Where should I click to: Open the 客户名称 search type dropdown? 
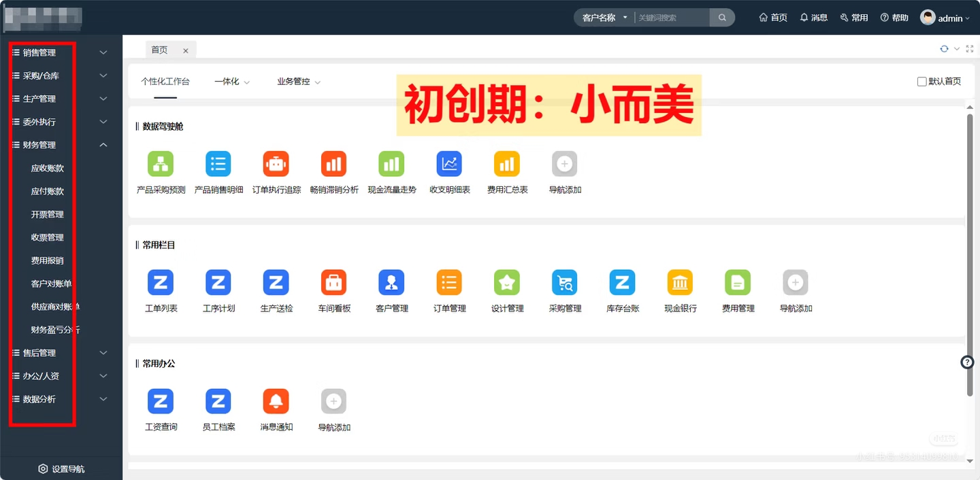click(604, 18)
